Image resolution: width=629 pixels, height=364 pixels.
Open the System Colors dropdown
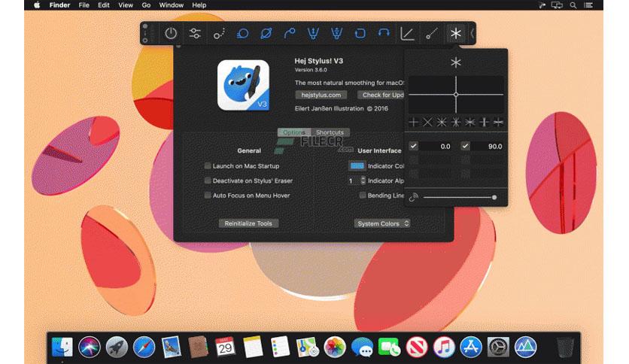click(x=382, y=223)
